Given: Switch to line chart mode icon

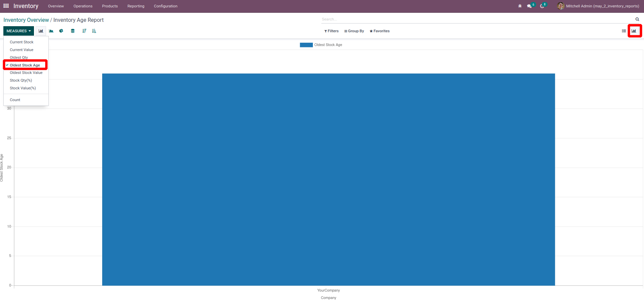Looking at the screenshot, I should [x=51, y=31].
